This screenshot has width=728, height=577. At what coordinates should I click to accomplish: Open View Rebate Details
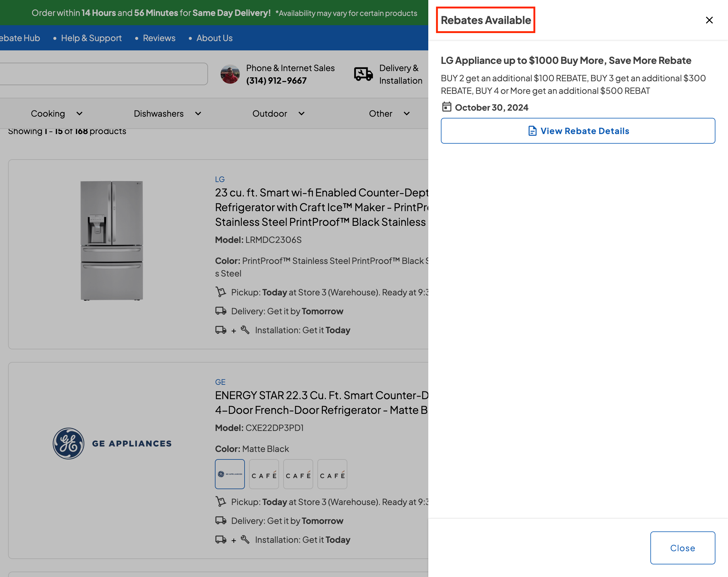(x=578, y=131)
